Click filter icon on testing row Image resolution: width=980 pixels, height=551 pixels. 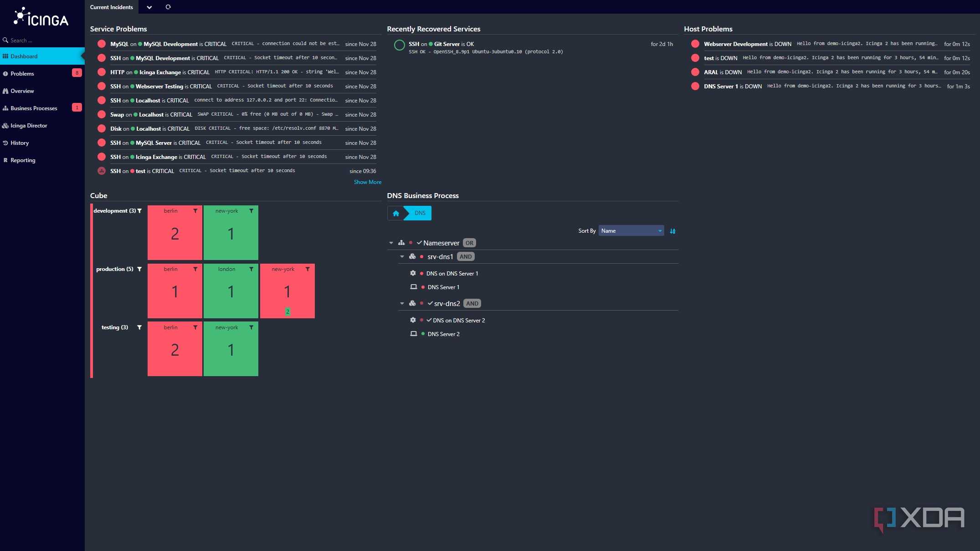pyautogui.click(x=139, y=327)
